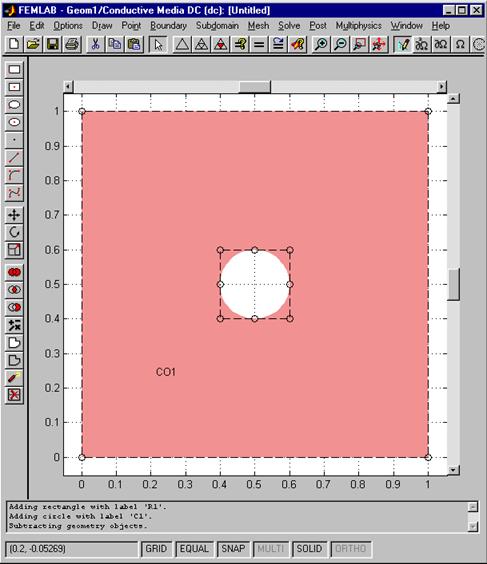Toggle EQUAL axis in status bar
Screen dimensions: 487x564
point(194,549)
